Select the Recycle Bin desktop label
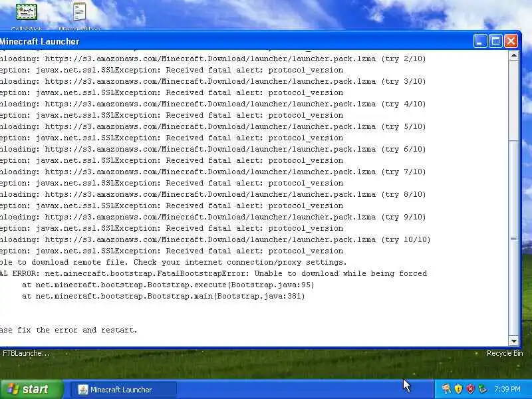This screenshot has width=532, height=399. [x=505, y=353]
